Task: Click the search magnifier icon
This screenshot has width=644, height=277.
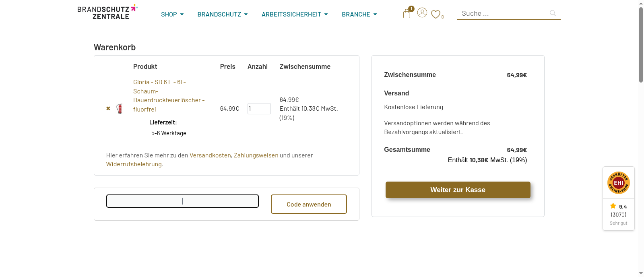Action: (x=552, y=13)
